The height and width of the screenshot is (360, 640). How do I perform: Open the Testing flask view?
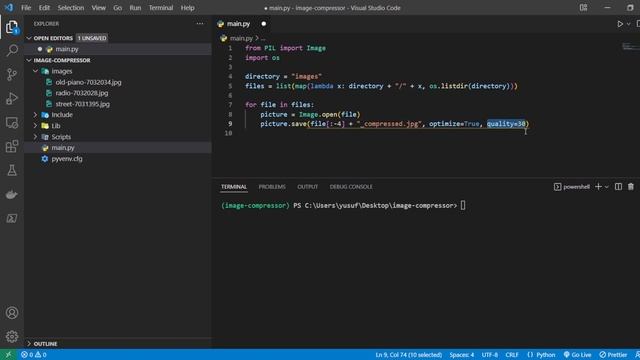point(12,170)
